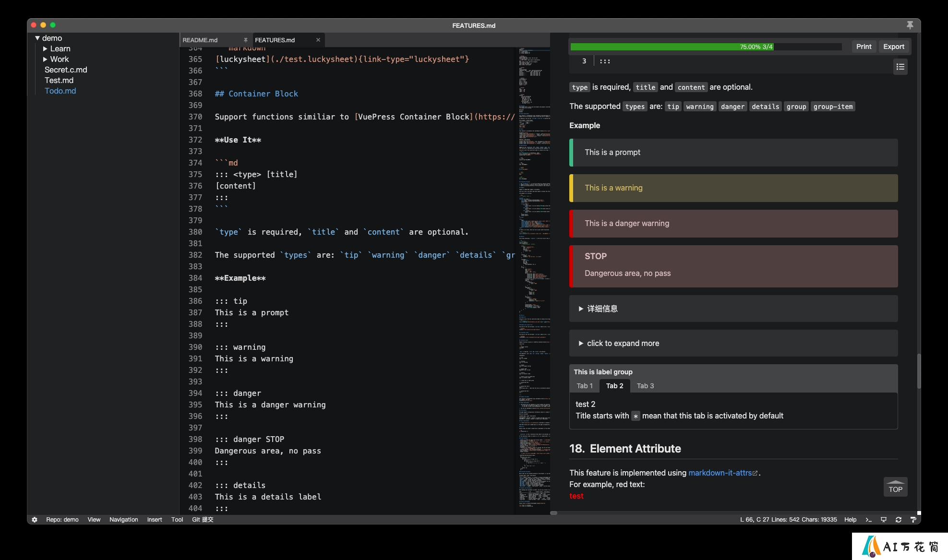948x560 pixels.
Task: Click the Export button
Action: pyautogui.click(x=893, y=47)
